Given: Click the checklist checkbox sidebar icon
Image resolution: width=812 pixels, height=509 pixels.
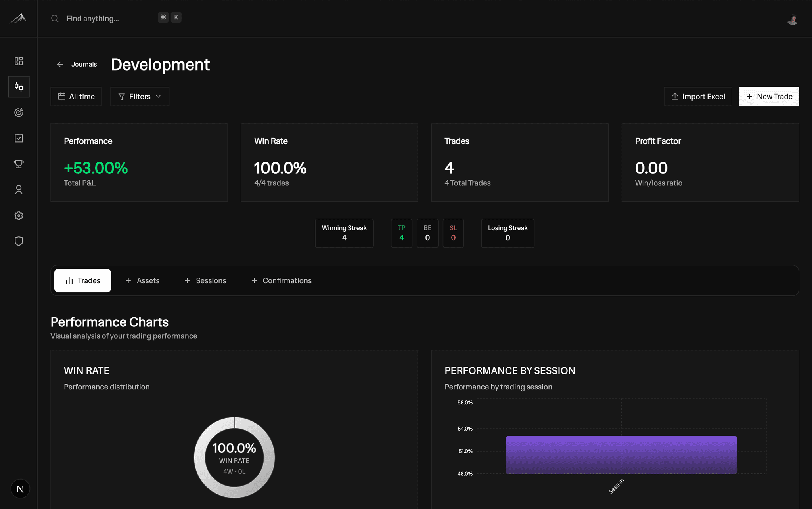Looking at the screenshot, I should coord(19,138).
